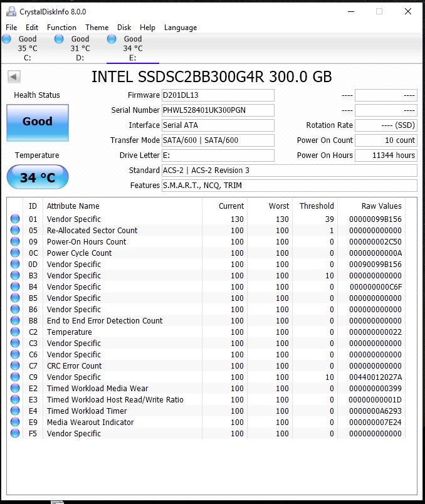The image size is (425, 504).
Task: Open the Disk menu
Action: point(124,28)
